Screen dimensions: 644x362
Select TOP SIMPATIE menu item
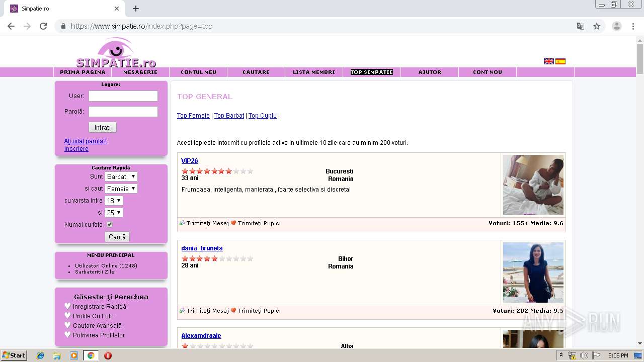coord(372,72)
